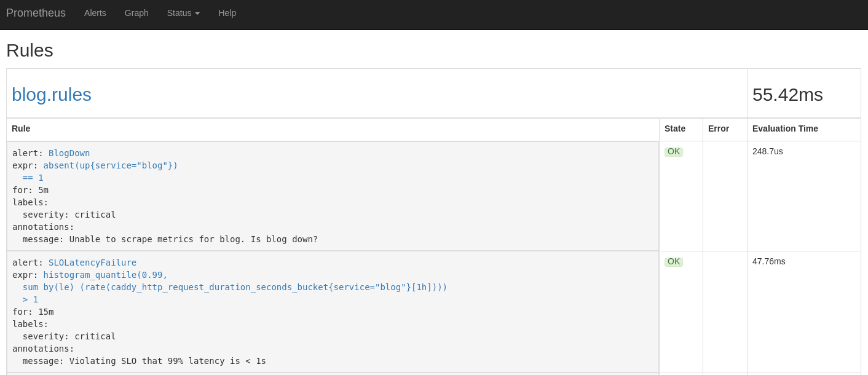The image size is (868, 375).
Task: Click the OK state badge for SLOLatencyFailure
Action: coord(674,262)
